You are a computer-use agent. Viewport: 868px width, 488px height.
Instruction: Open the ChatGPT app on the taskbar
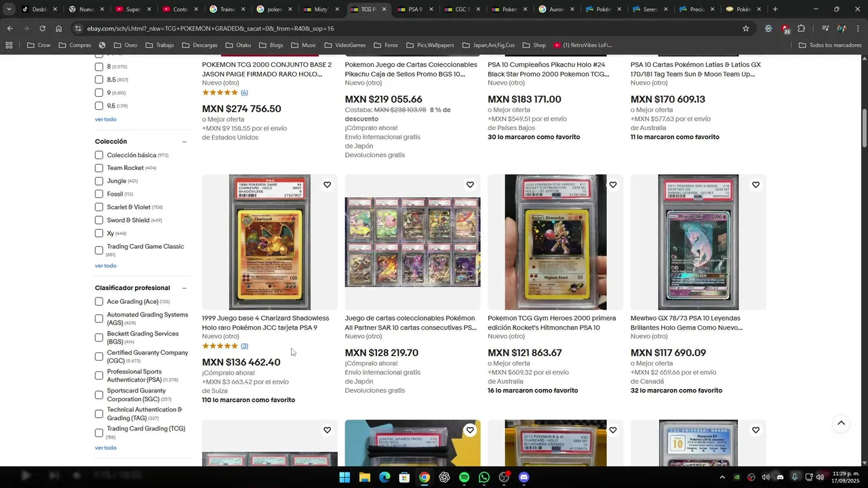click(x=444, y=477)
